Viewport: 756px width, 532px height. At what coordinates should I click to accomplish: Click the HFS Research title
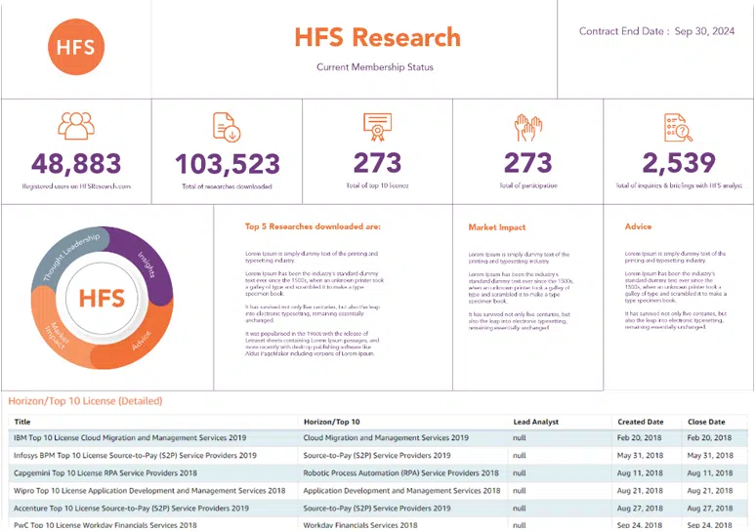[378, 37]
